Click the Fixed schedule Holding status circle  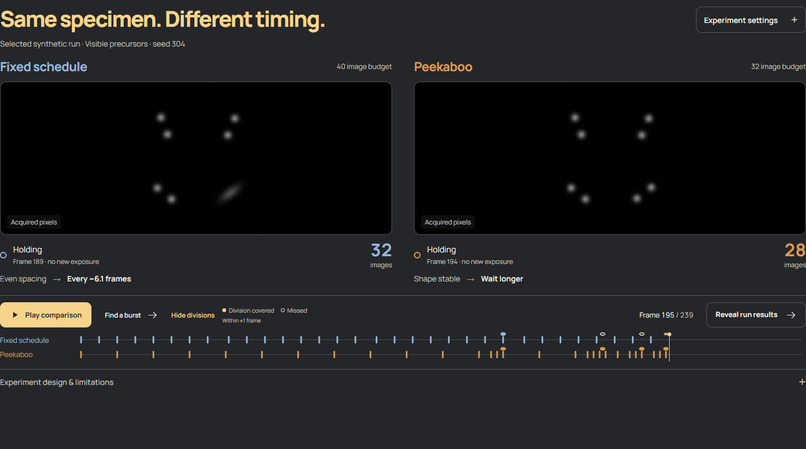coord(4,255)
